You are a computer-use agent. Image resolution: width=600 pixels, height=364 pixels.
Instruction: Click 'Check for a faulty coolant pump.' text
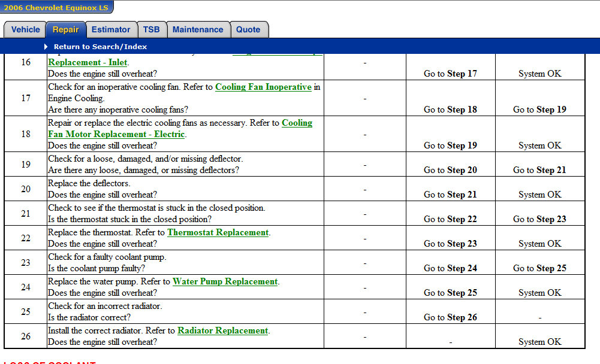tap(107, 257)
